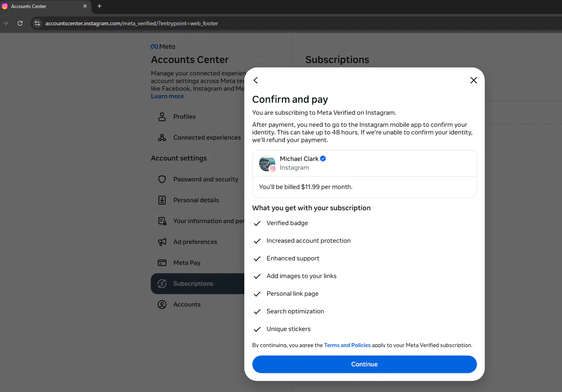The width and height of the screenshot is (562, 392).
Task: Close the Accounts Center browser tab
Action: point(85,6)
